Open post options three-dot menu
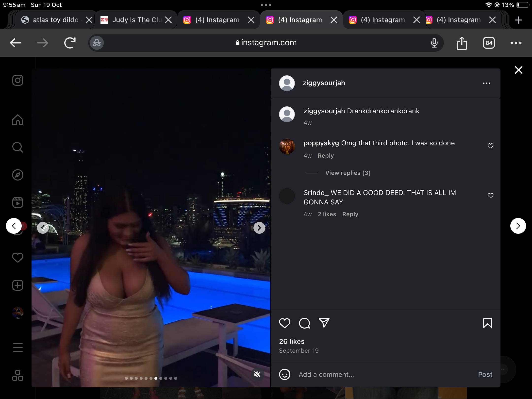The image size is (532, 399). click(x=486, y=83)
